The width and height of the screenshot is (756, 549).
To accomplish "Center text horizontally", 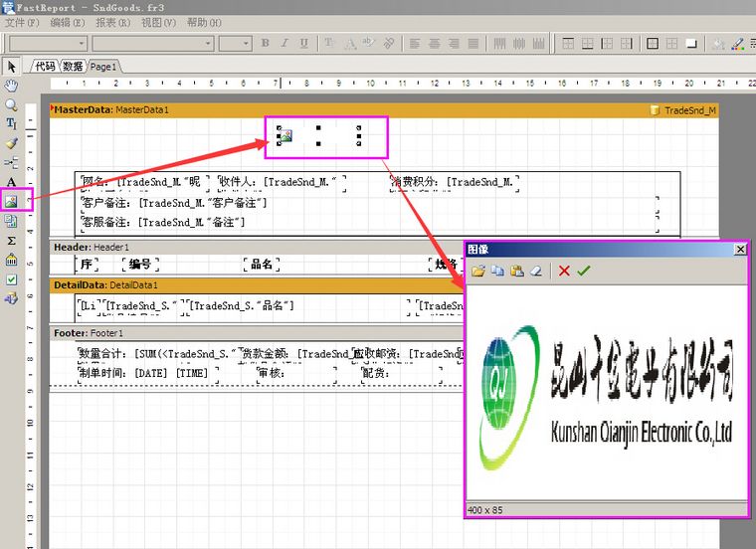I will [x=435, y=44].
